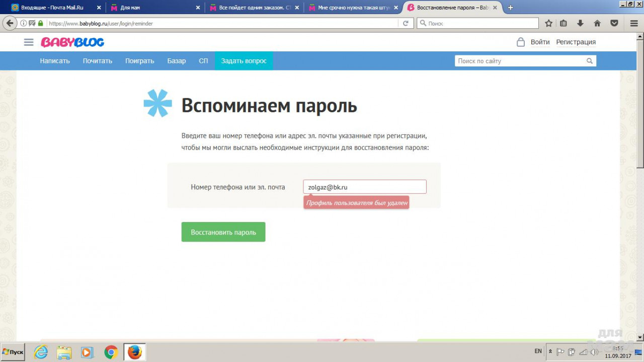Switch to the Для мам tab
644x362 pixels.
[x=151, y=8]
